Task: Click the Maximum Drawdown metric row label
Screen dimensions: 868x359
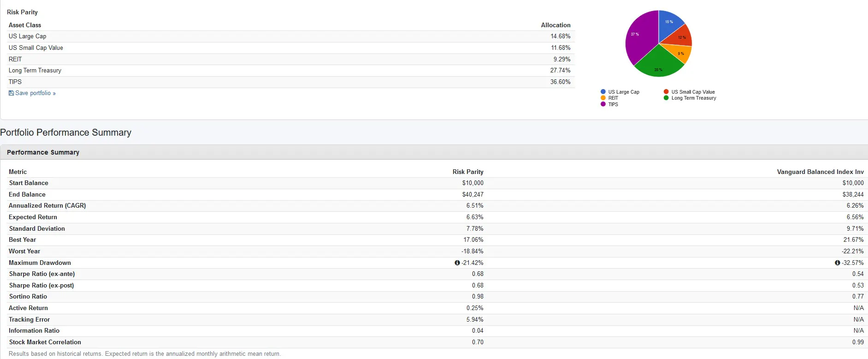Action: coord(40,263)
